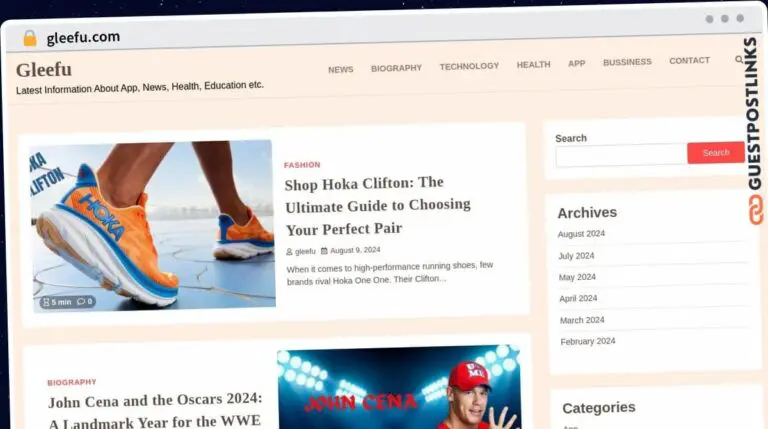Click the Hoka article excerpt text
Image resolution: width=768 pixels, height=429 pixels.
(x=390, y=273)
